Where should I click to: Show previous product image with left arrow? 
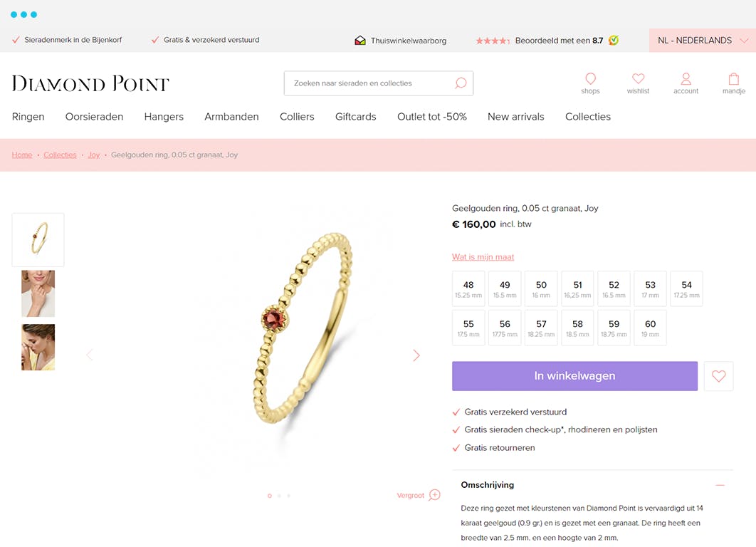pyautogui.click(x=89, y=355)
